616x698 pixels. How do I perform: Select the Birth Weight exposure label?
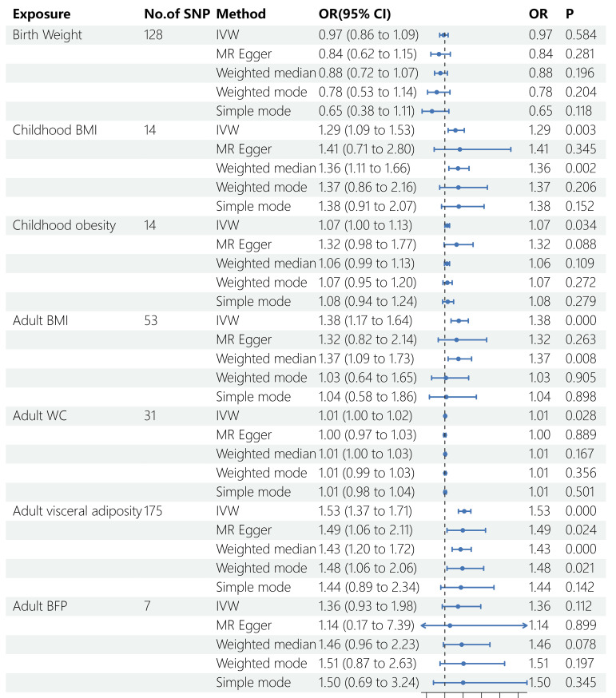(47, 34)
